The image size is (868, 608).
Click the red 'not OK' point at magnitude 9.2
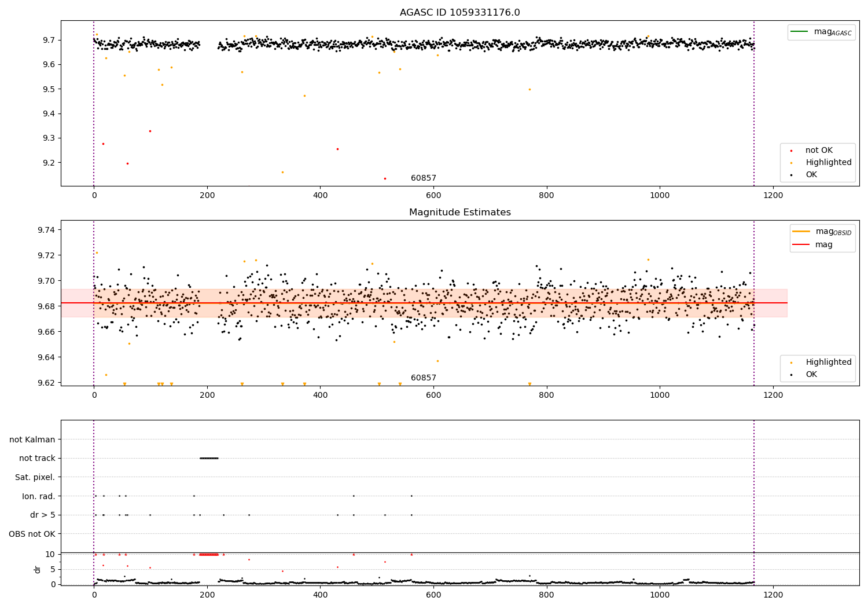[127, 163]
